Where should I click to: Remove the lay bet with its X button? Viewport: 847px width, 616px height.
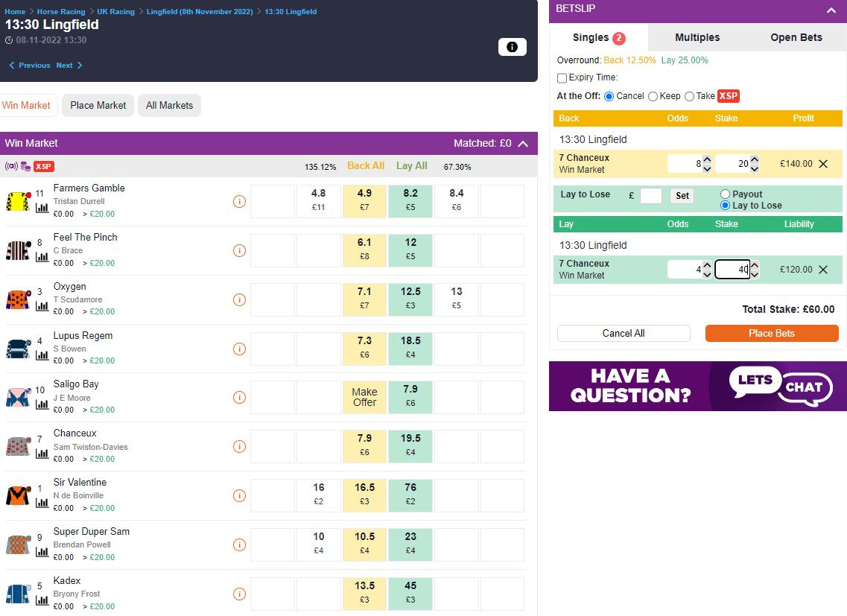click(x=823, y=269)
